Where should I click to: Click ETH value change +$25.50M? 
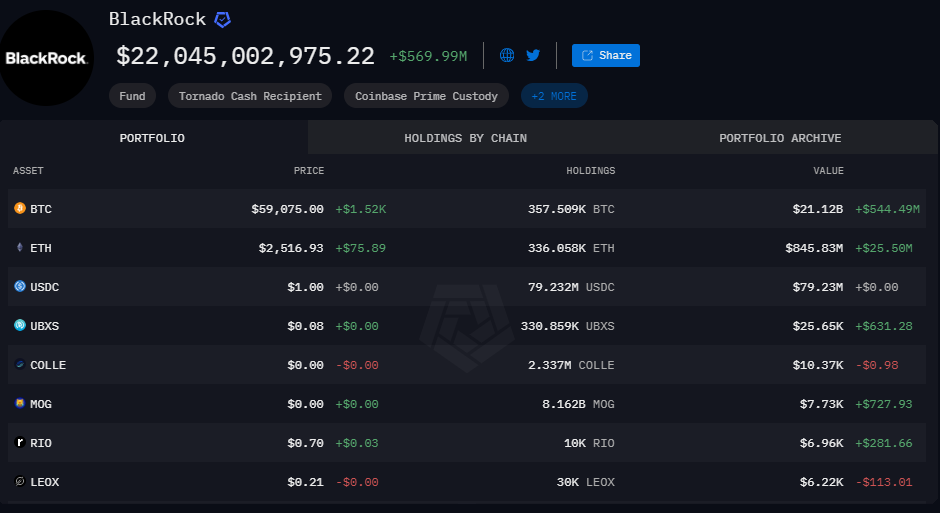point(884,248)
